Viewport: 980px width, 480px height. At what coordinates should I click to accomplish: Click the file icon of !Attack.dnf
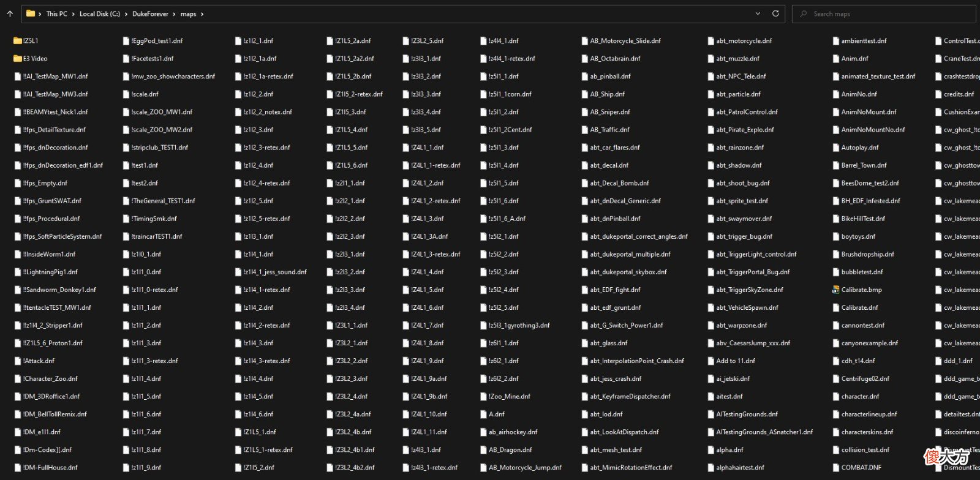click(18, 361)
